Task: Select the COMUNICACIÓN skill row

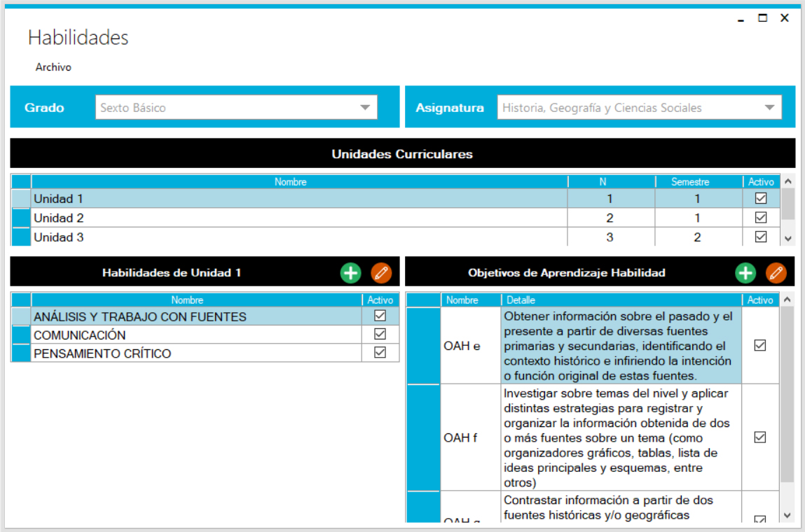Action: [x=205, y=335]
